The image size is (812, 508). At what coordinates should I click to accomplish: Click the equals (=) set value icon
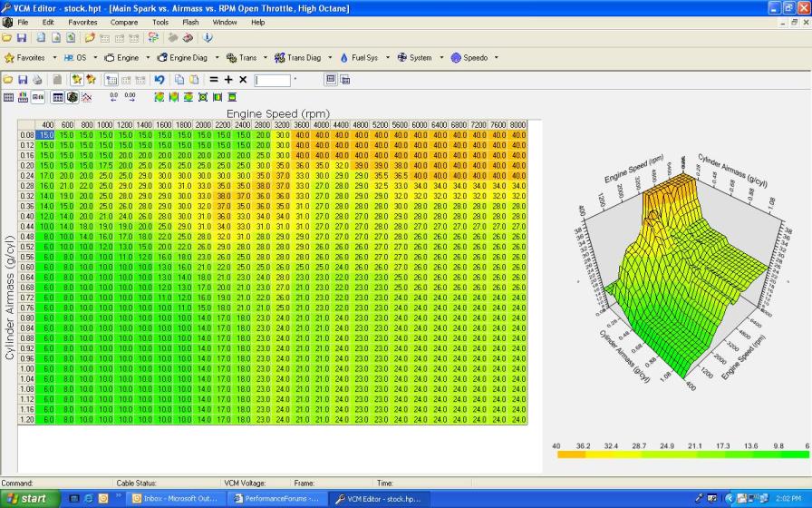coord(213,80)
